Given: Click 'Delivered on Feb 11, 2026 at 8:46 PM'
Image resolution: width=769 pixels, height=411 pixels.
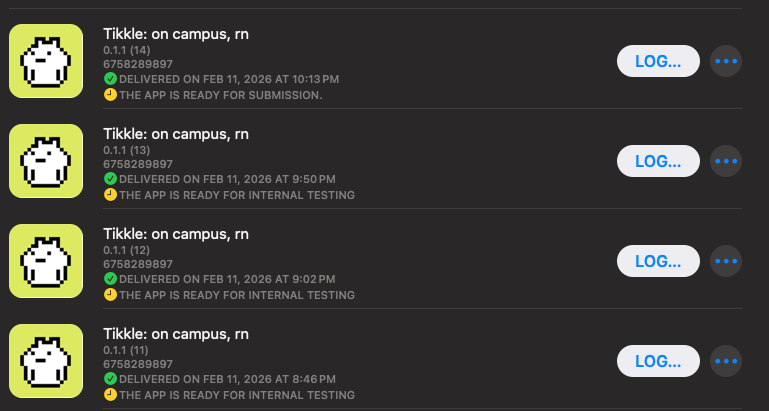Looking at the screenshot, I should [228, 379].
